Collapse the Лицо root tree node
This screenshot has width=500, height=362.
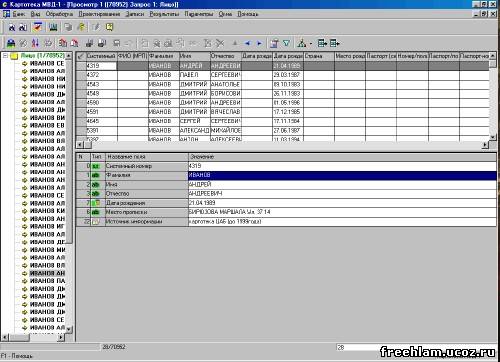pyautogui.click(x=5, y=56)
